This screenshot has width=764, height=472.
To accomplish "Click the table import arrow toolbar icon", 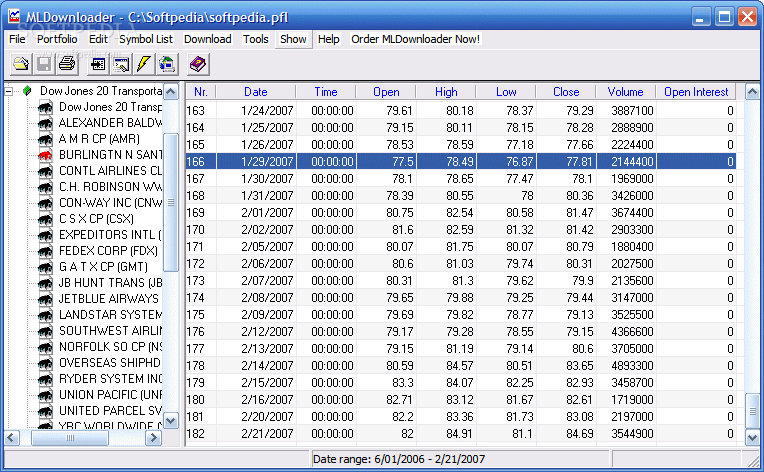I will point(97,64).
